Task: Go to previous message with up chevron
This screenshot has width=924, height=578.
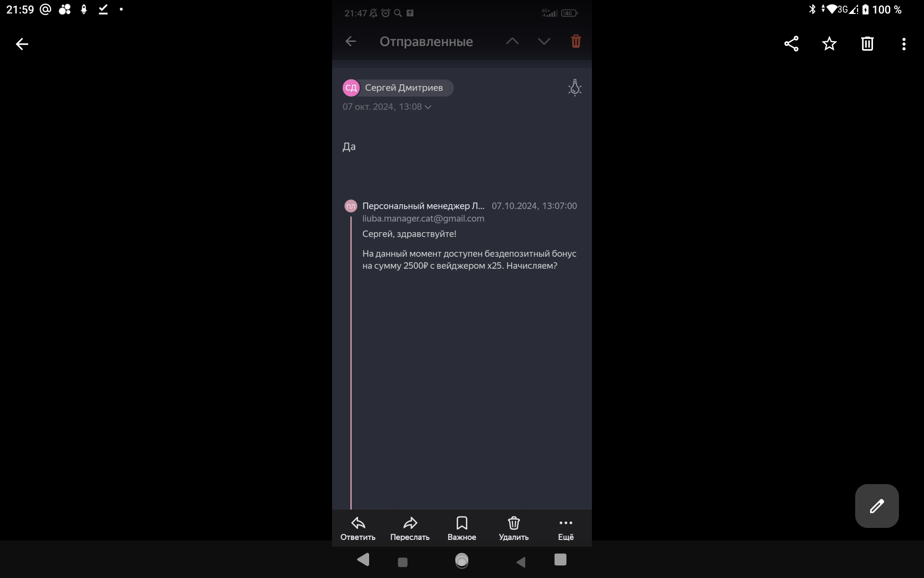Action: coord(512,41)
